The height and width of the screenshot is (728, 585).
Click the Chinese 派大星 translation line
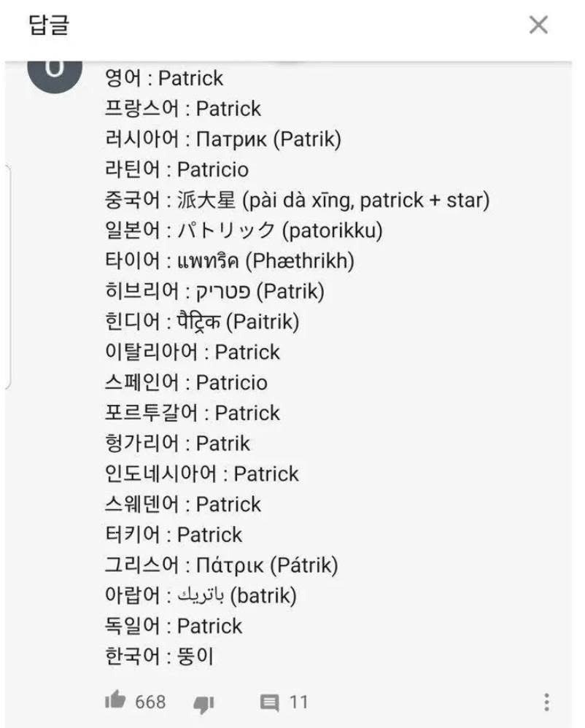[297, 200]
